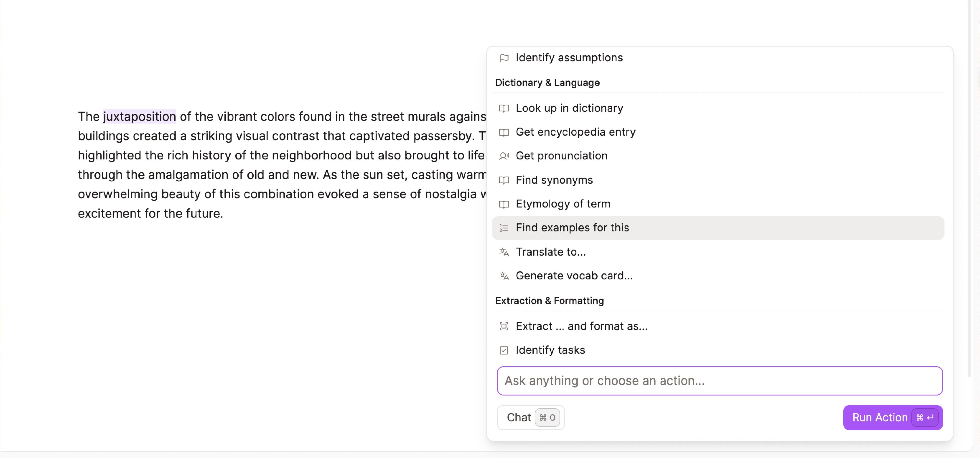Click the highlighted word juxtaposition in the text
Screen dimensions: 980x458
pyautogui.click(x=140, y=116)
